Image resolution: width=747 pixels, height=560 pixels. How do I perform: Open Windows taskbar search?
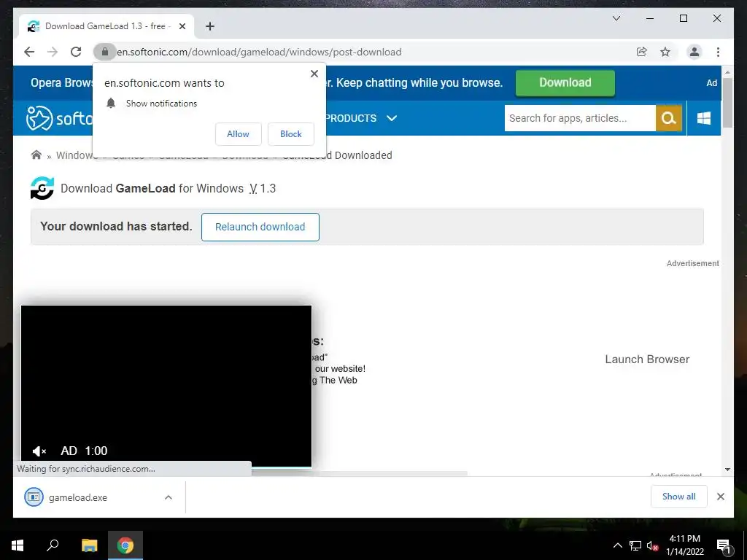pyautogui.click(x=53, y=545)
